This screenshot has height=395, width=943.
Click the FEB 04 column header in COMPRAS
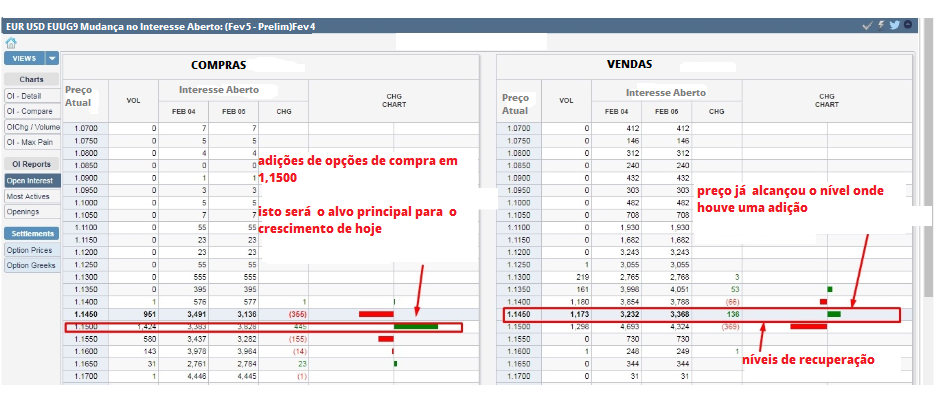[183, 111]
